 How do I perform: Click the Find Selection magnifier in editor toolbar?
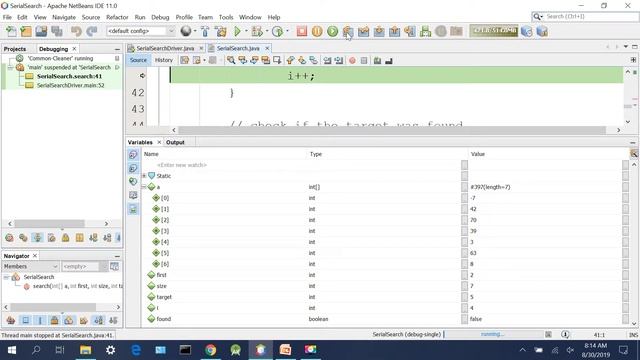point(231,60)
